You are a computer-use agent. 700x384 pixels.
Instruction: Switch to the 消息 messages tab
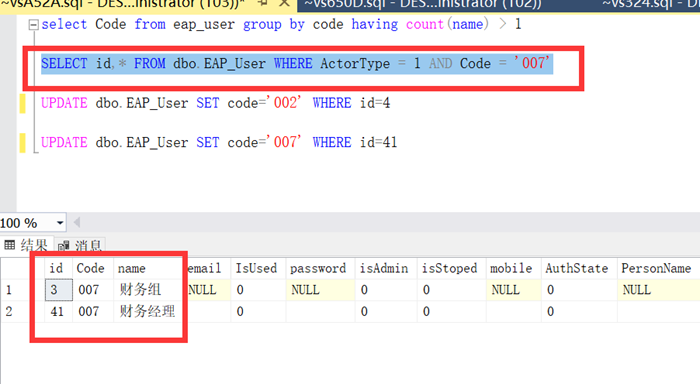(x=80, y=245)
